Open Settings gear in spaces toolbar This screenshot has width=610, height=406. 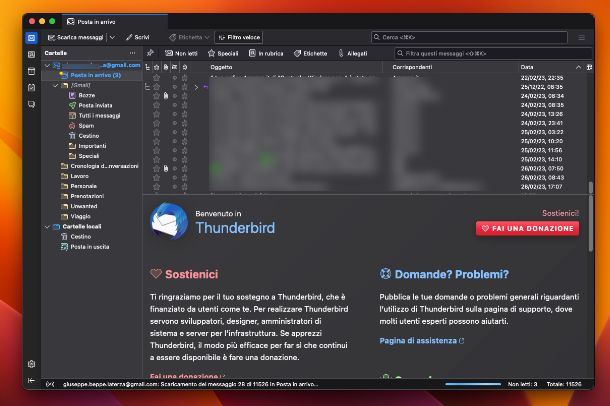tap(32, 364)
